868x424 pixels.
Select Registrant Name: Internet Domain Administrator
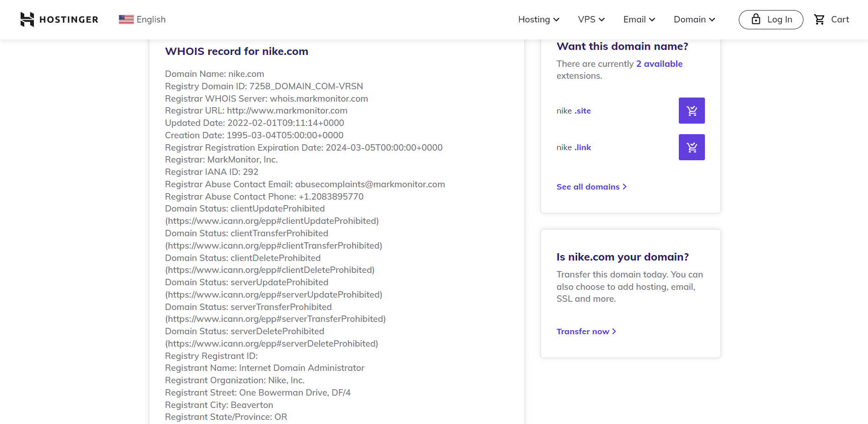click(265, 368)
